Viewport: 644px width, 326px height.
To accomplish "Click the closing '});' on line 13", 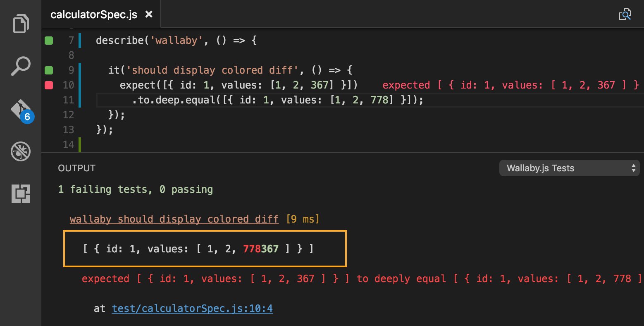I will pos(105,130).
